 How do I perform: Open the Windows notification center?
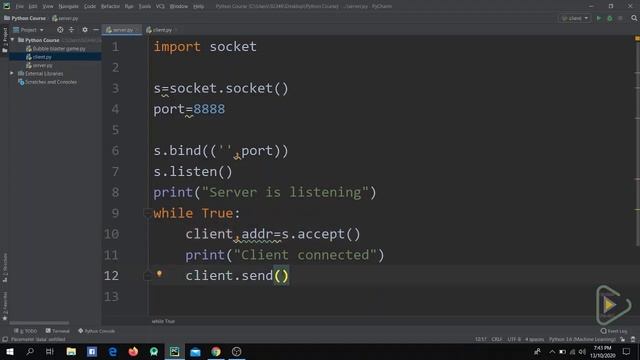click(627, 351)
